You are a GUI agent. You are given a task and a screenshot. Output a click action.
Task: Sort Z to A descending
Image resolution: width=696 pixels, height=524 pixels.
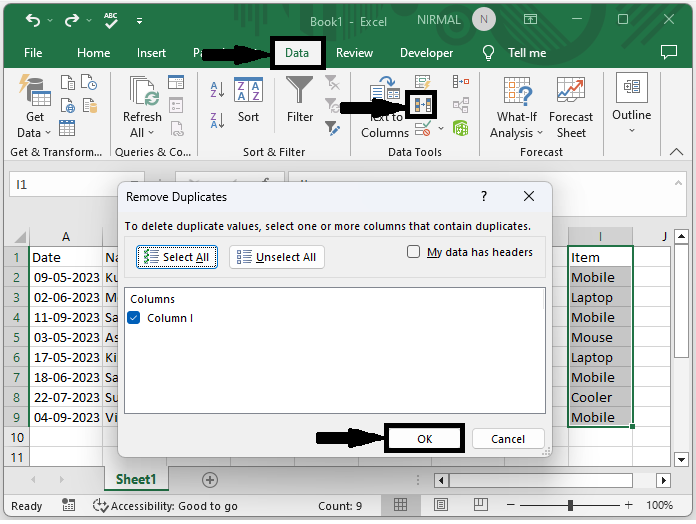[217, 120]
